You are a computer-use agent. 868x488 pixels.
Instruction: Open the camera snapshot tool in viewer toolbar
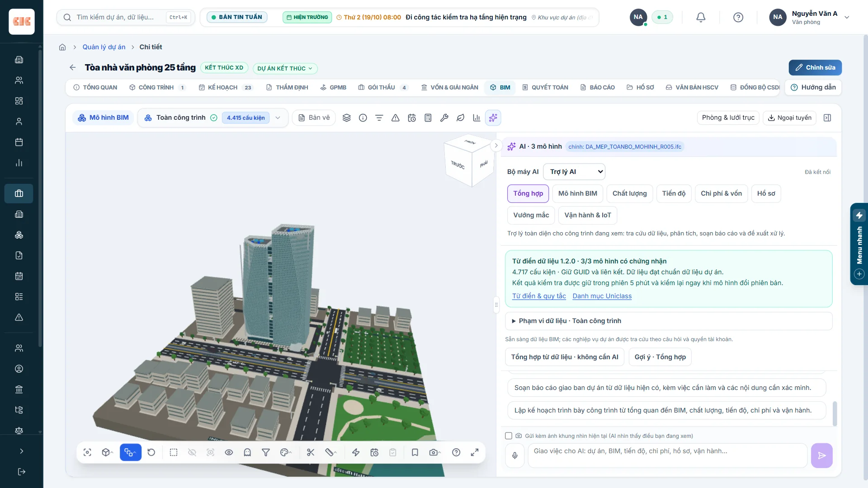click(435, 452)
